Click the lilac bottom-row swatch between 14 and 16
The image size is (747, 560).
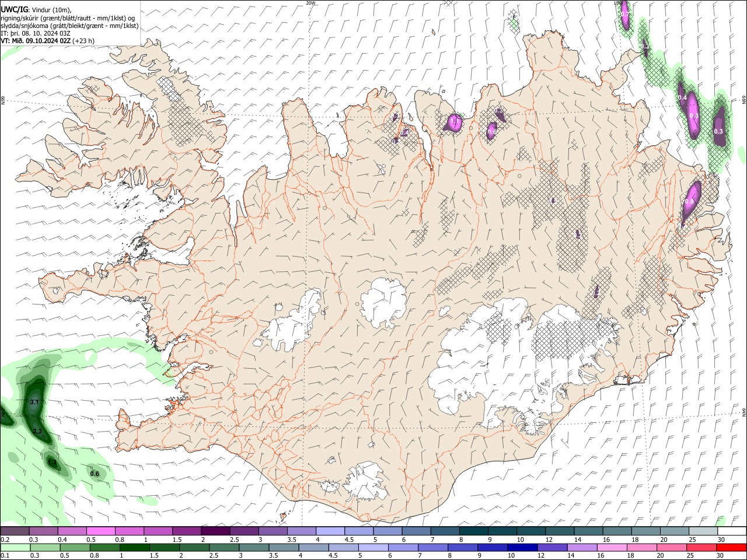[x=581, y=548]
